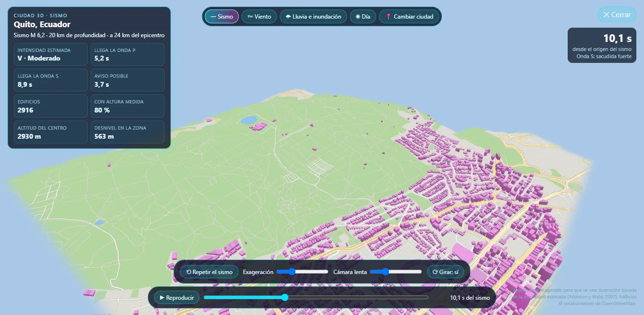
Task: Click the Reproducir play button
Action: [x=177, y=297]
